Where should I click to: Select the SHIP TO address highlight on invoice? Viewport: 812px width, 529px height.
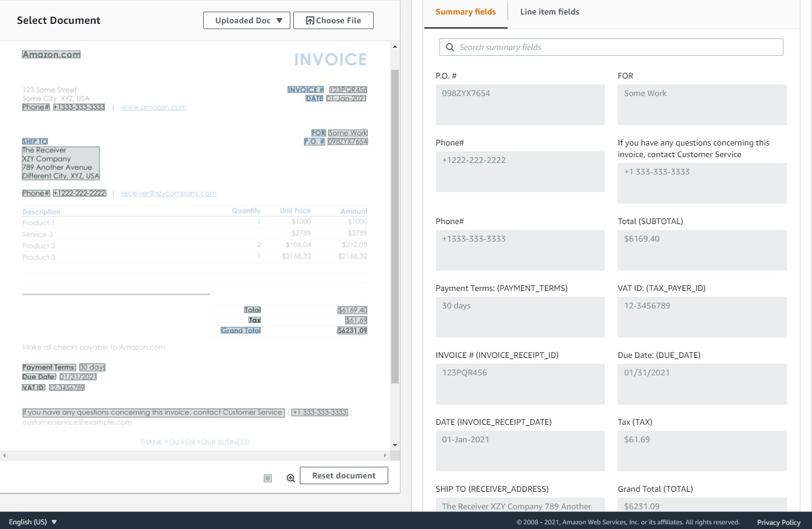(x=60, y=163)
